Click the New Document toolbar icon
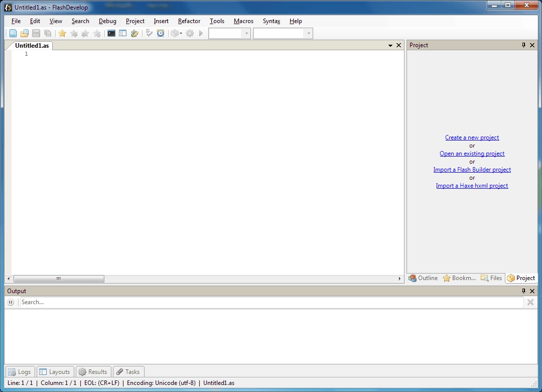 [13, 33]
